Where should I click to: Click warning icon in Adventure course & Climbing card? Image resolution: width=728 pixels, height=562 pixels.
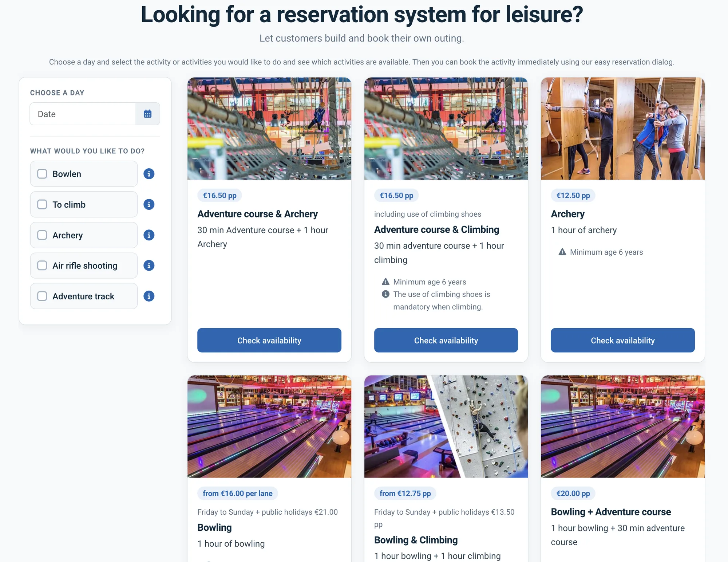[385, 282]
